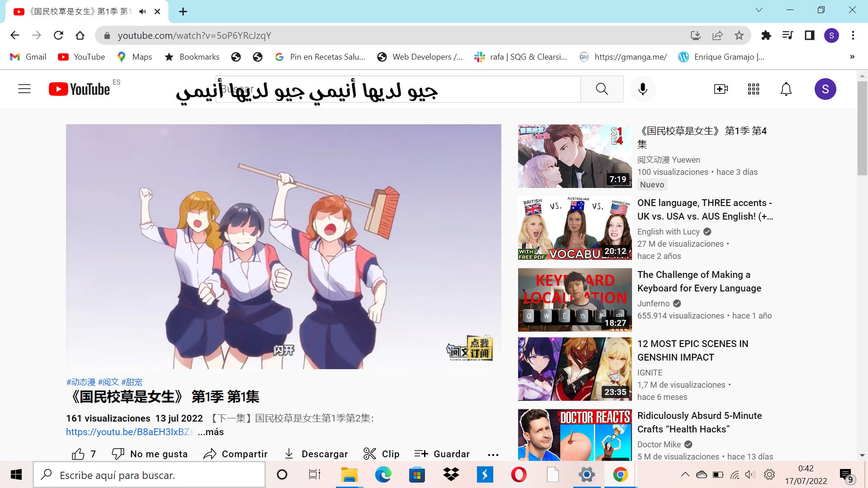Click the address bar URL

[x=194, y=36]
